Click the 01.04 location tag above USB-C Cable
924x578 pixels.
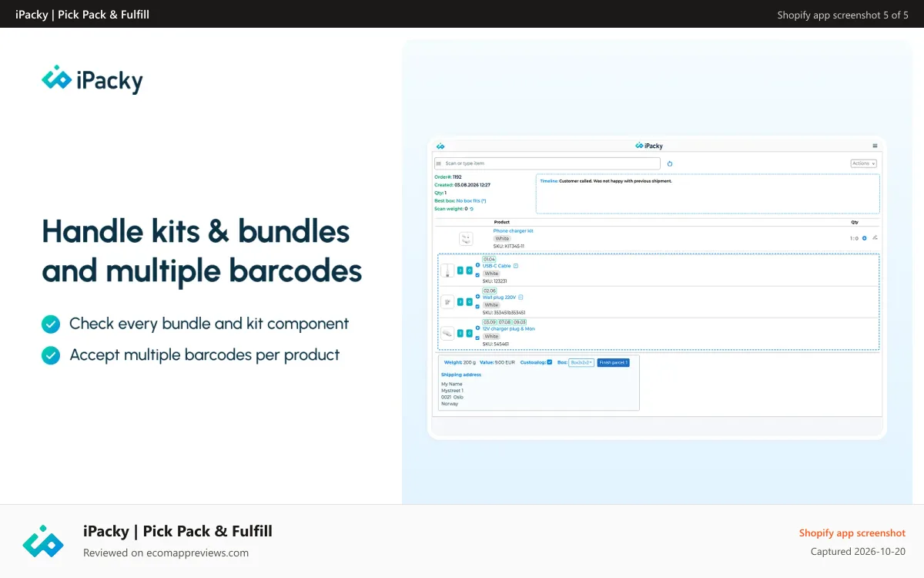click(x=489, y=260)
